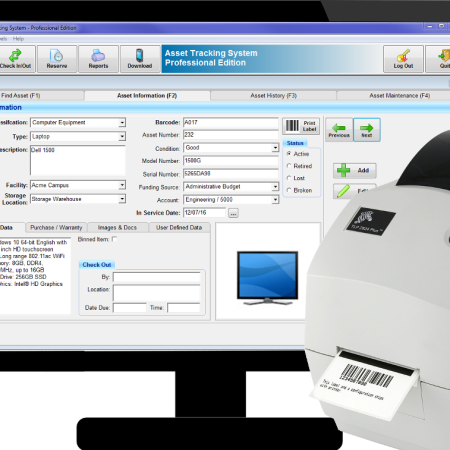Expand the Facility dropdown showing Acme Campus

122,185
